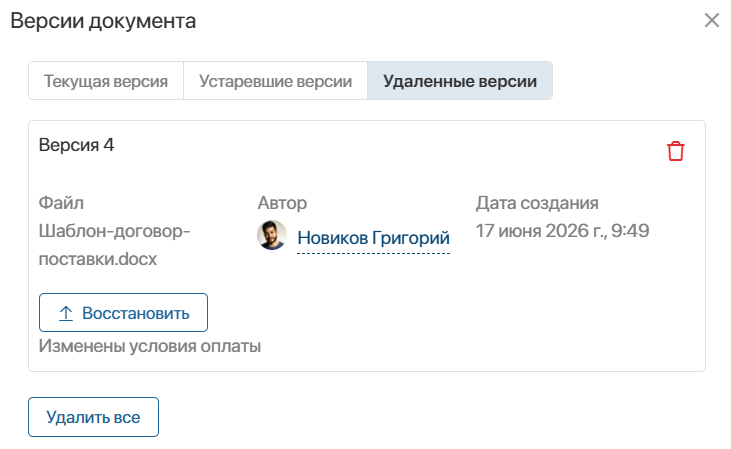731x449 pixels.
Task: Switch to the Текущая версия tab
Action: [x=106, y=81]
